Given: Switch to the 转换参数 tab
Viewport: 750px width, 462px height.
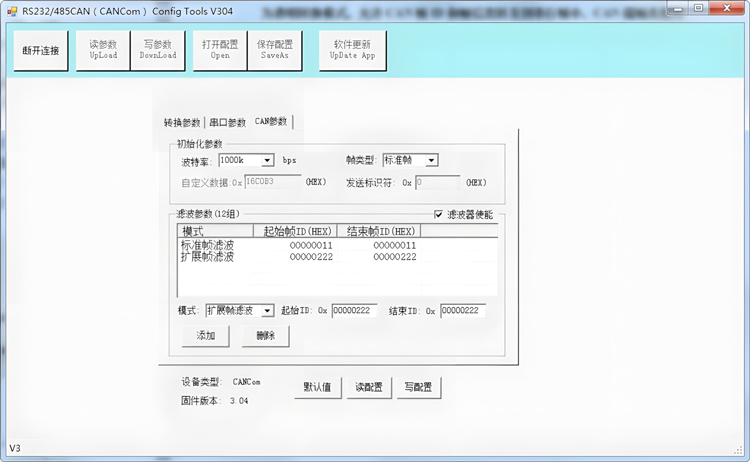Looking at the screenshot, I should [182, 123].
